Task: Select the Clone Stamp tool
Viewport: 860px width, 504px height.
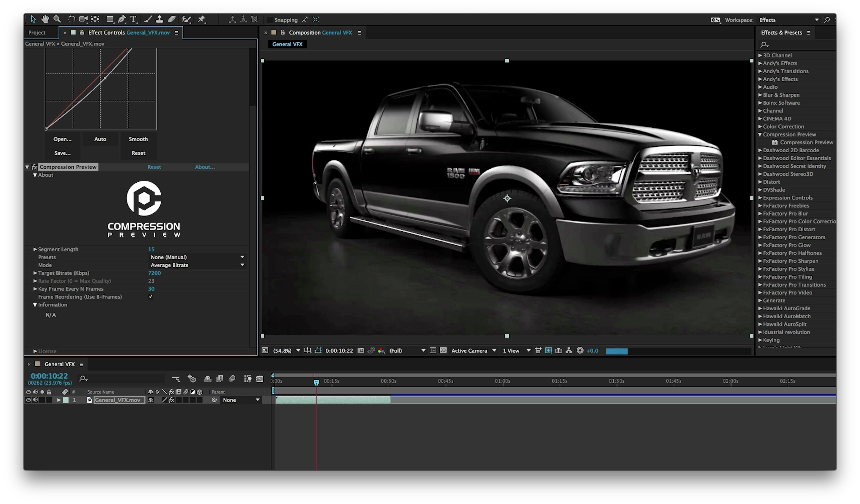Action: [x=160, y=19]
